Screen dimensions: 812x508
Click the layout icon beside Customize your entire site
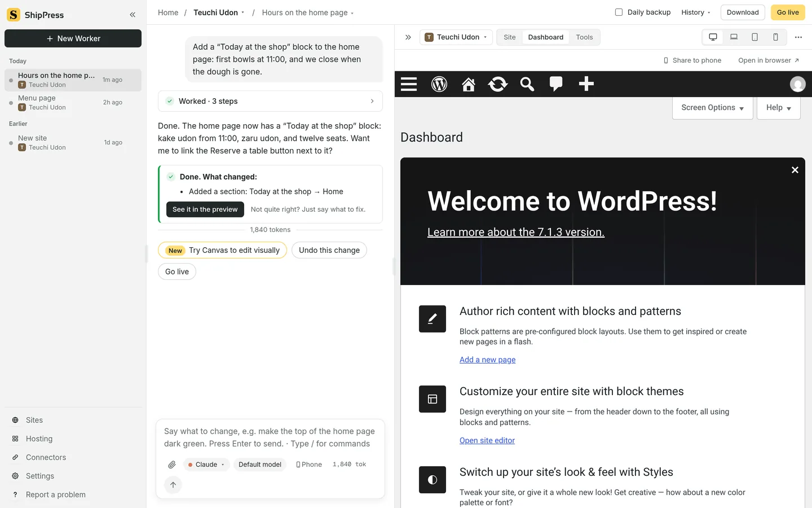point(433,399)
